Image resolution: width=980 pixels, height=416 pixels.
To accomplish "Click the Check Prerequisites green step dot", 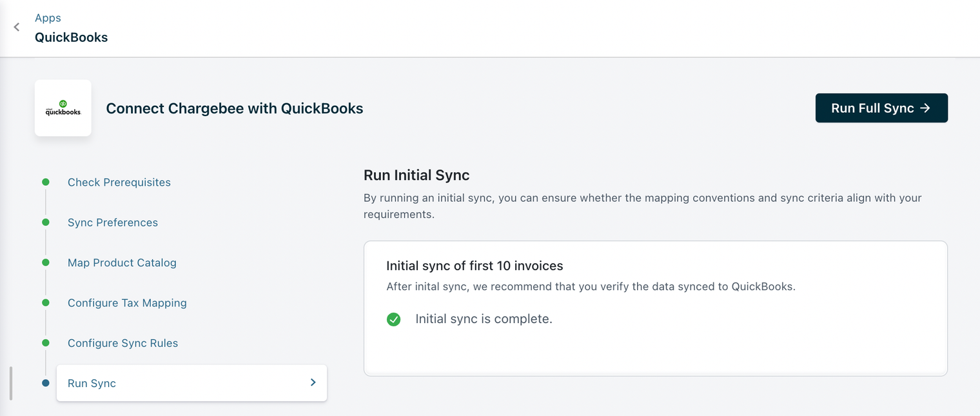I will click(x=46, y=183).
